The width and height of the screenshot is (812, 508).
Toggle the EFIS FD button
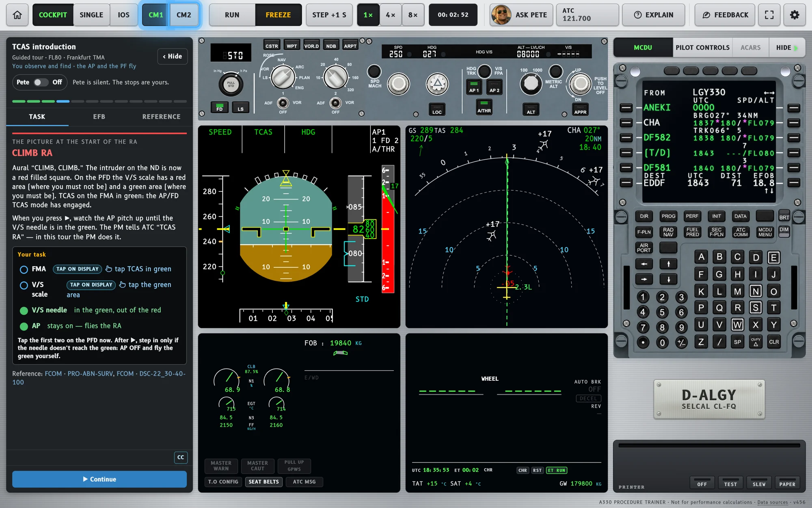tap(219, 107)
